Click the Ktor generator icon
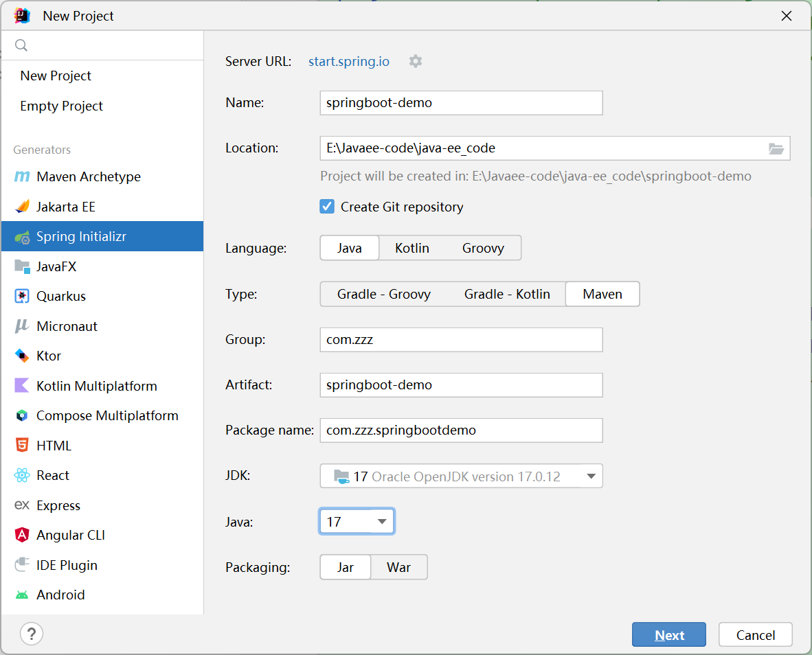Image resolution: width=812 pixels, height=655 pixels. pos(22,356)
